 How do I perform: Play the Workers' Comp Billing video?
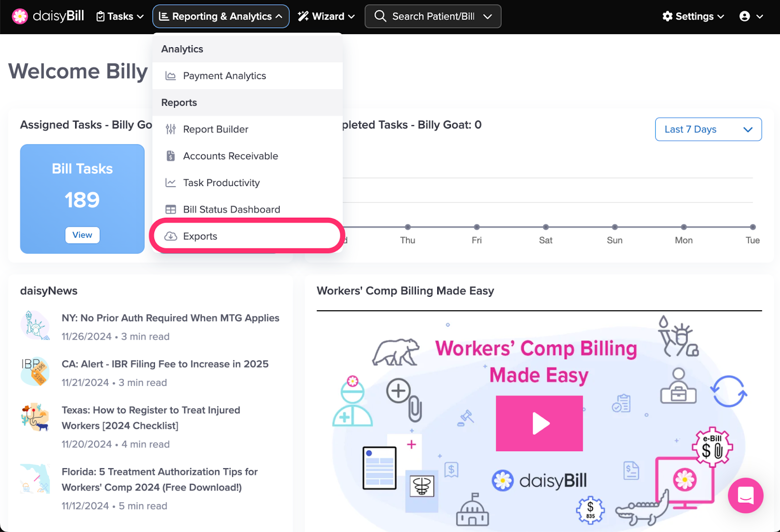[539, 423]
